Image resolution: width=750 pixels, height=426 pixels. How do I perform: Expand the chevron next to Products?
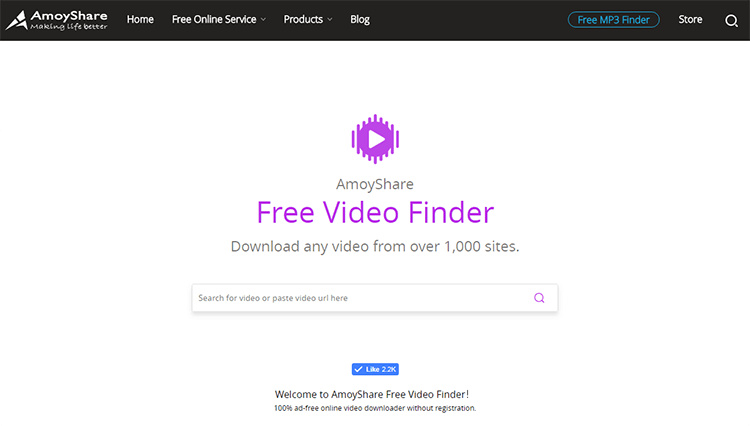click(330, 20)
